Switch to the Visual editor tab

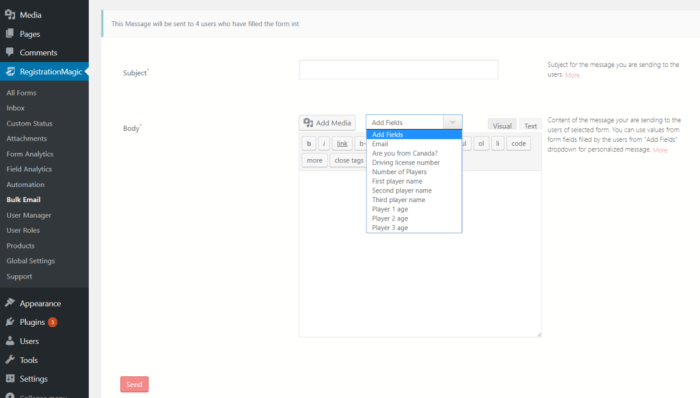[x=502, y=125]
